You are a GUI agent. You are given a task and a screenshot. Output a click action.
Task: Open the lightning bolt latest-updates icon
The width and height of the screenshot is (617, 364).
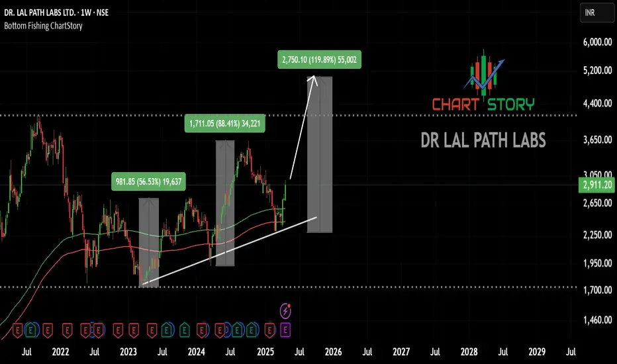pyautogui.click(x=285, y=311)
